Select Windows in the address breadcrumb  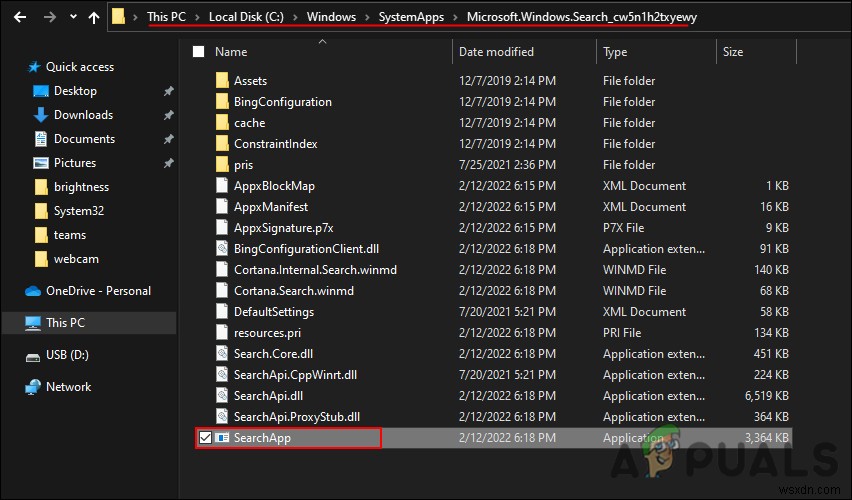click(331, 17)
